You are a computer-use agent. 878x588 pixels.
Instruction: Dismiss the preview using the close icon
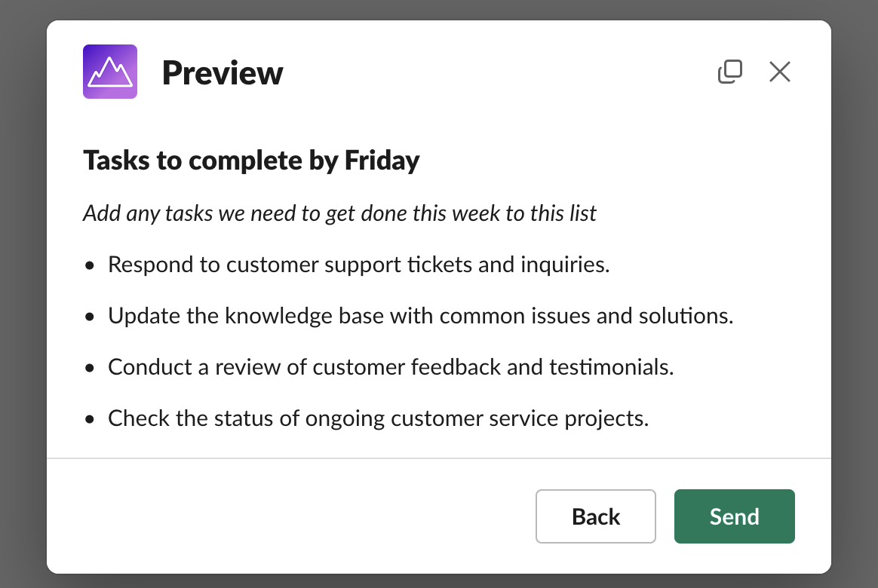click(x=779, y=72)
